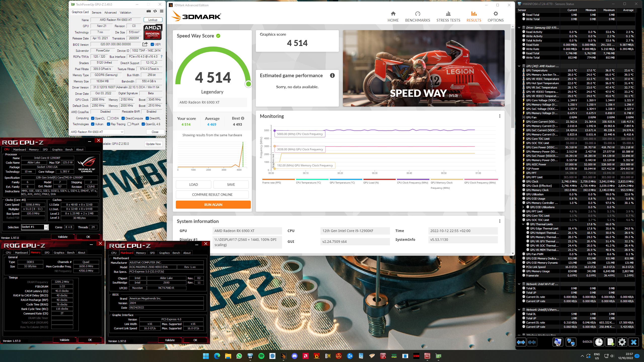Open the 3DMark HOME section

pyautogui.click(x=393, y=17)
